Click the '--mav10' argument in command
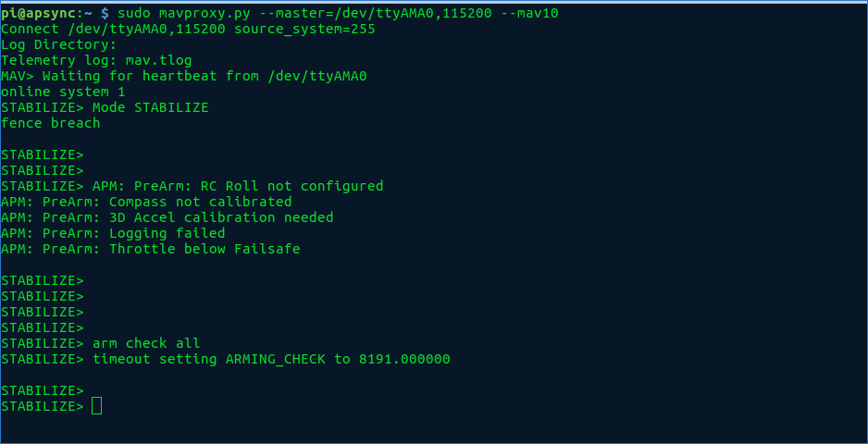The height and width of the screenshot is (444, 868). (x=529, y=13)
